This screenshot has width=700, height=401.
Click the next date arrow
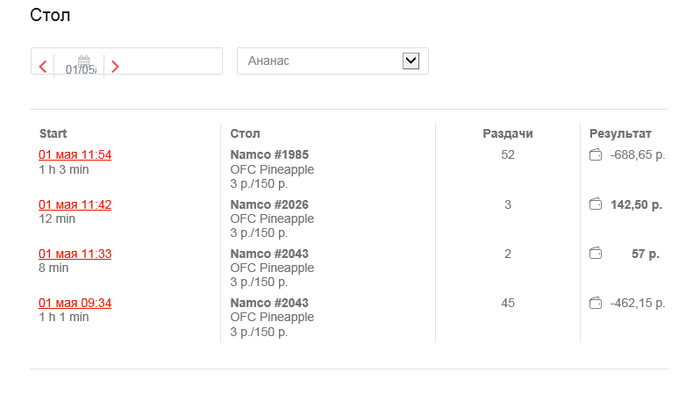point(115,67)
